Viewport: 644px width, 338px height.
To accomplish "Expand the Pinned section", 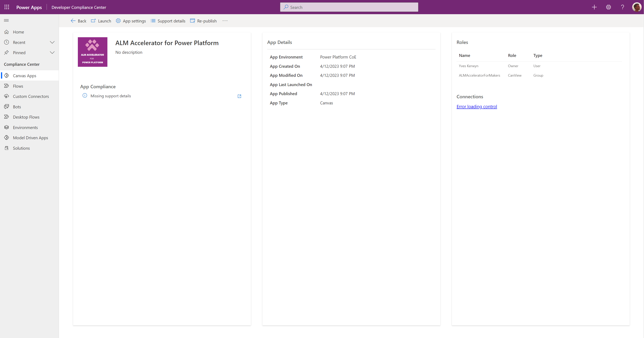I will (x=52, y=52).
